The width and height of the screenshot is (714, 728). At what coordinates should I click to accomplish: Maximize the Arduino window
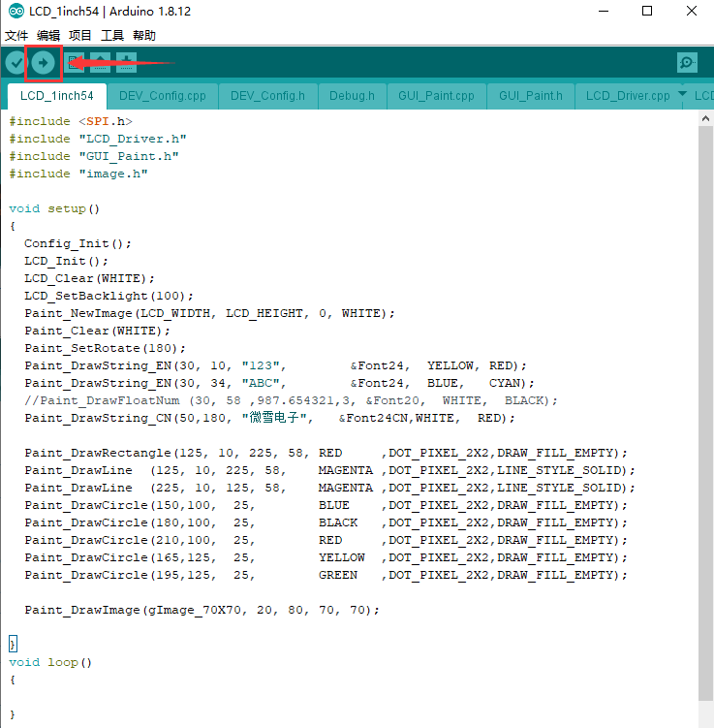click(647, 11)
